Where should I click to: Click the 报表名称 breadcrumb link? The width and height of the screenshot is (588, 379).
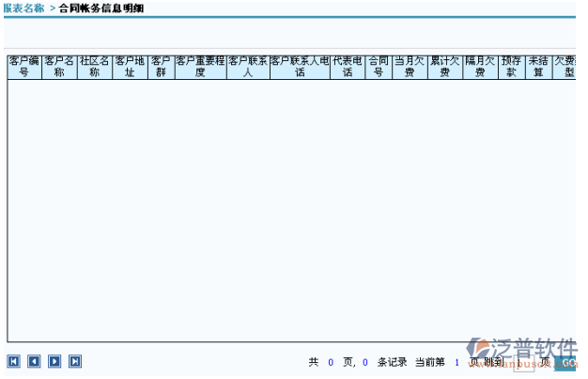click(23, 8)
